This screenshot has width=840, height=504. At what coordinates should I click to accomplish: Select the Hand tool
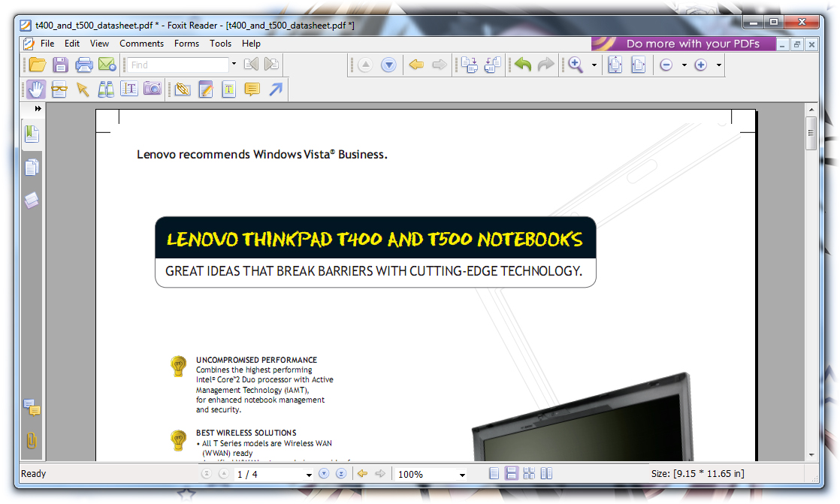[36, 89]
